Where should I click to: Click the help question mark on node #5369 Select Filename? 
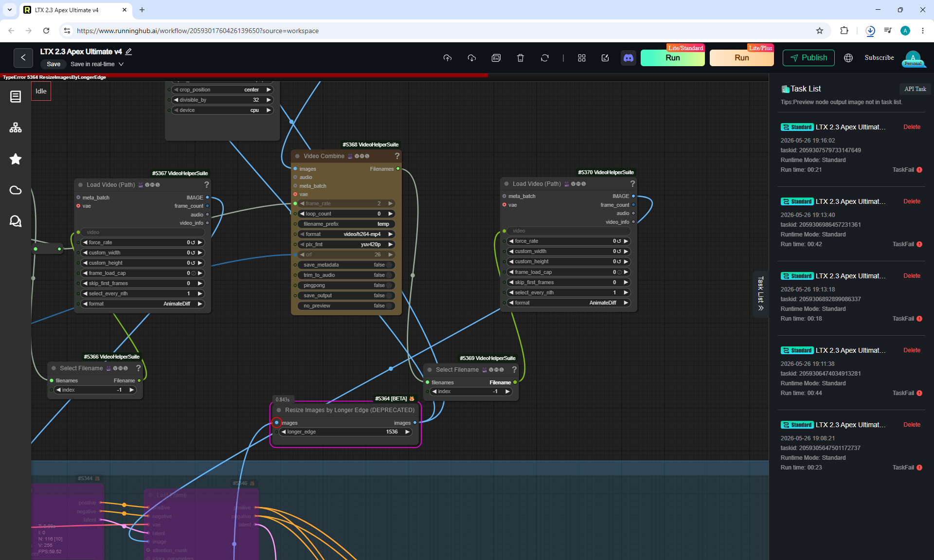(x=514, y=370)
